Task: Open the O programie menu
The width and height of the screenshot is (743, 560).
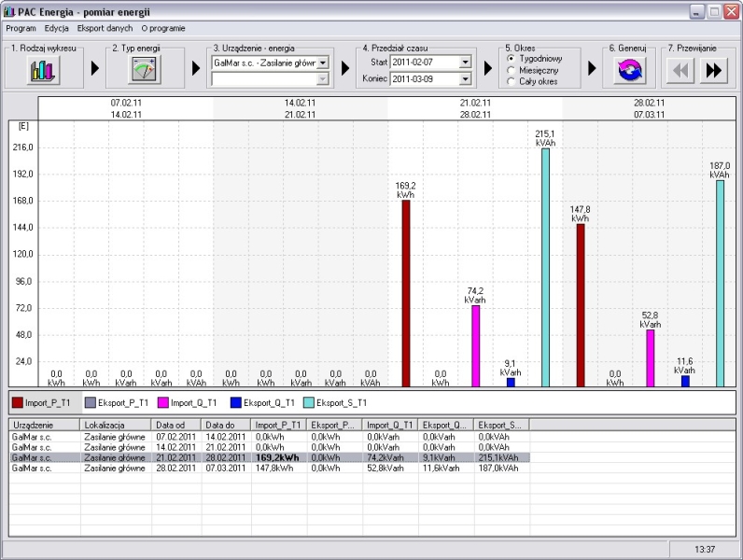Action: click(163, 28)
